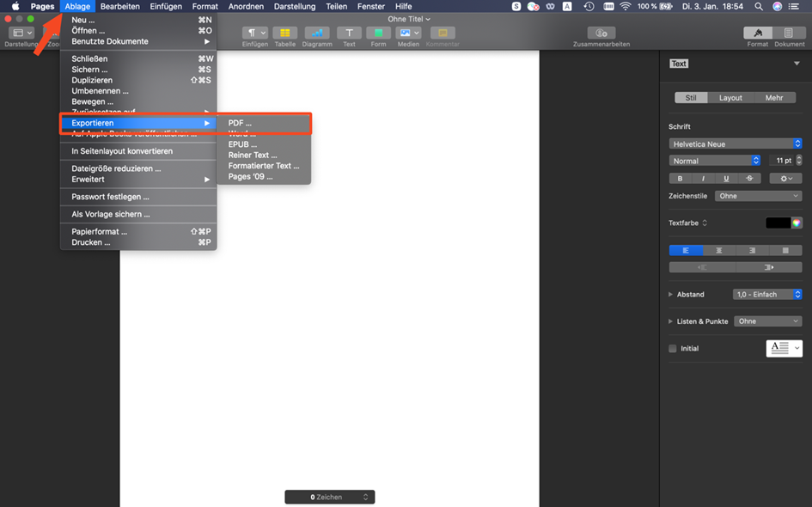Open the text options gear icon
The height and width of the screenshot is (507, 812).
click(785, 178)
